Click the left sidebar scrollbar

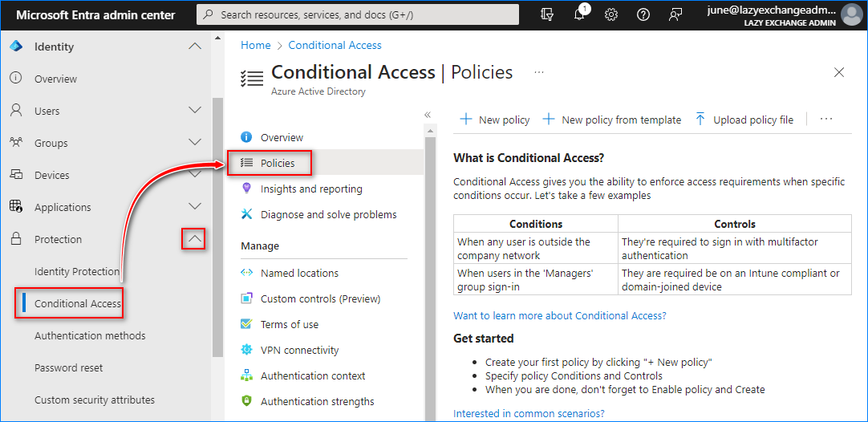(x=217, y=227)
